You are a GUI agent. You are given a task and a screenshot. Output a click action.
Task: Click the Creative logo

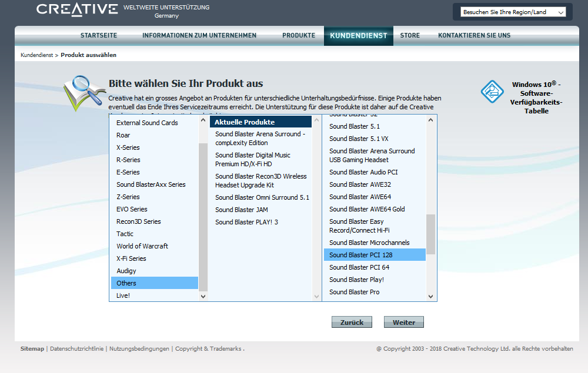pyautogui.click(x=77, y=9)
